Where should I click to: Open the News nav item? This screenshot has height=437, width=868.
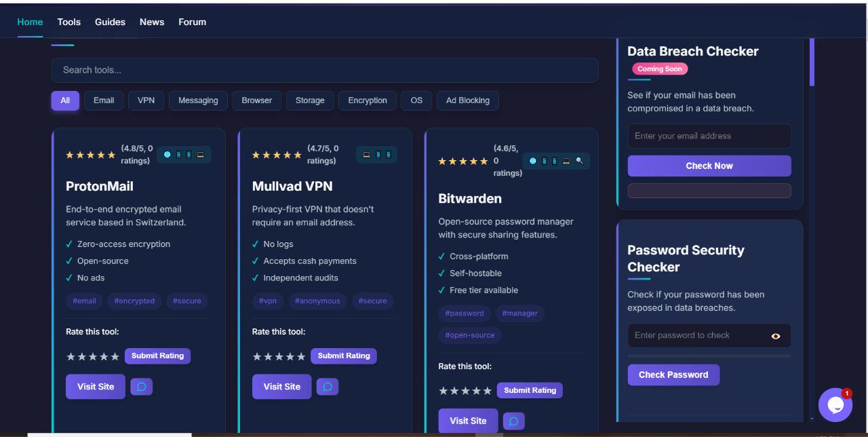coord(152,22)
